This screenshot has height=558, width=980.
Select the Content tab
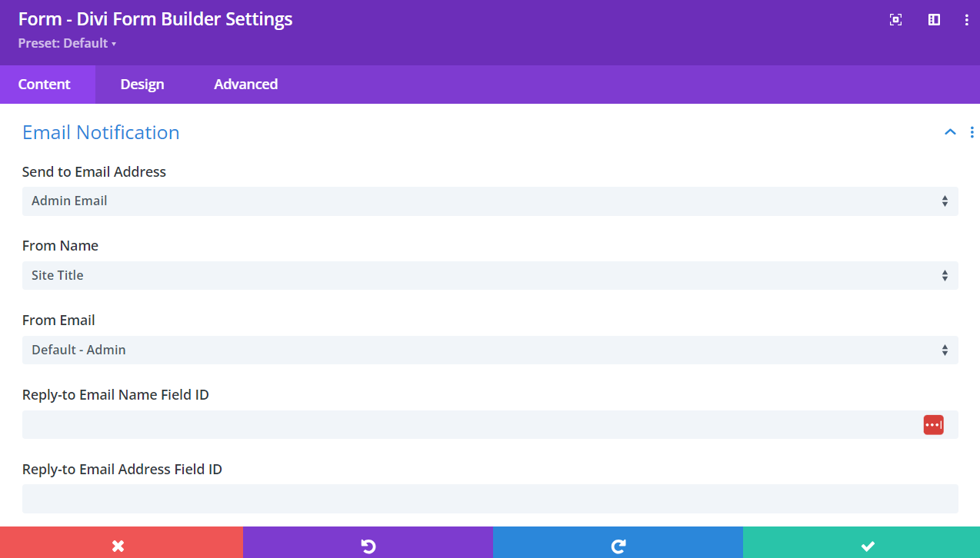click(x=45, y=85)
